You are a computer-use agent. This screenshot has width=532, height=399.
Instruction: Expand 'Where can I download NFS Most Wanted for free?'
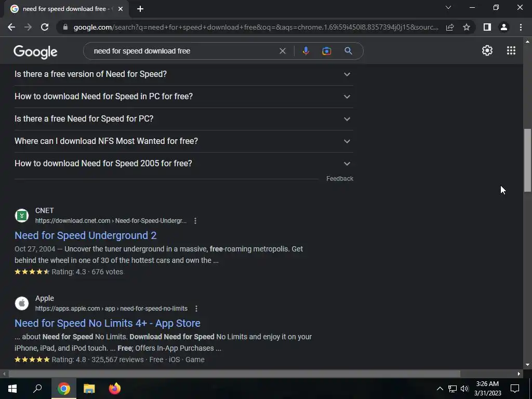click(183, 141)
